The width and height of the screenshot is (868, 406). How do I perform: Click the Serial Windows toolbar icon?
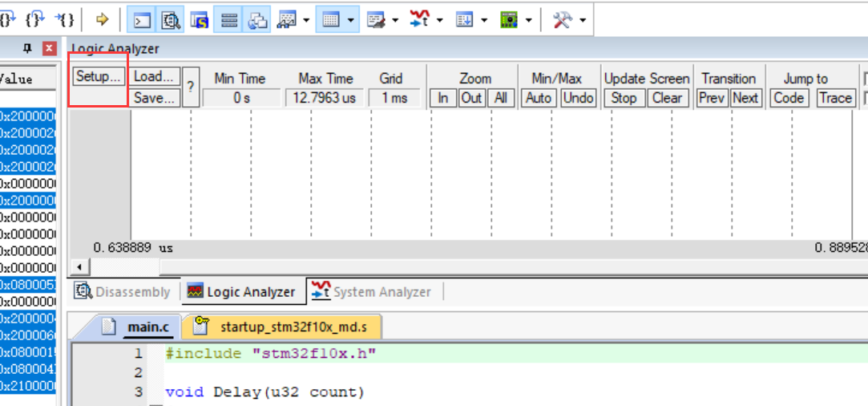pos(376,21)
